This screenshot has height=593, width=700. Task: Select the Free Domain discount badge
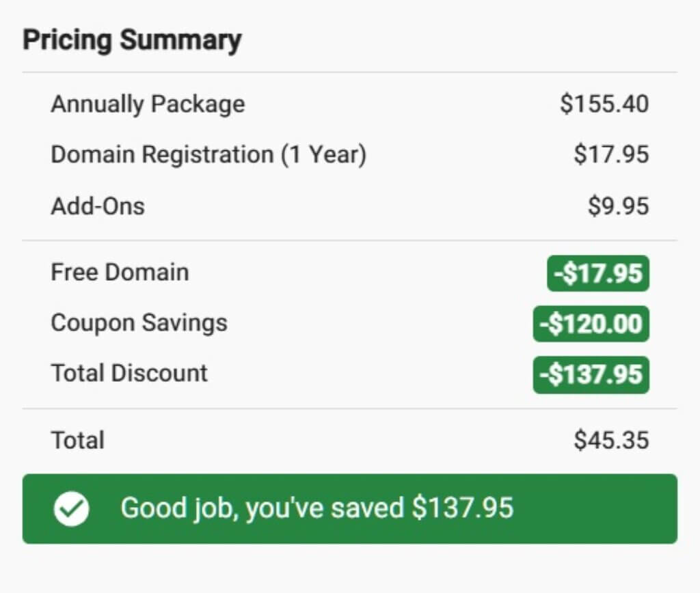(x=597, y=272)
